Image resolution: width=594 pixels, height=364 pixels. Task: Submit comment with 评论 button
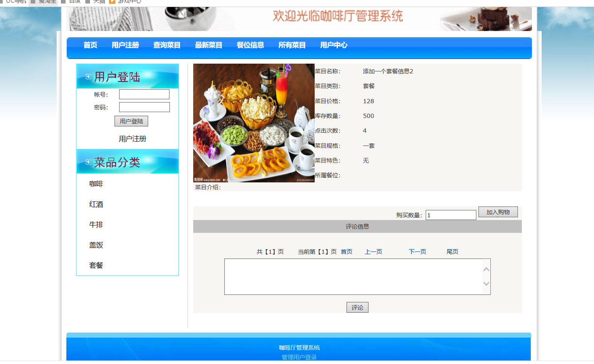point(357,307)
